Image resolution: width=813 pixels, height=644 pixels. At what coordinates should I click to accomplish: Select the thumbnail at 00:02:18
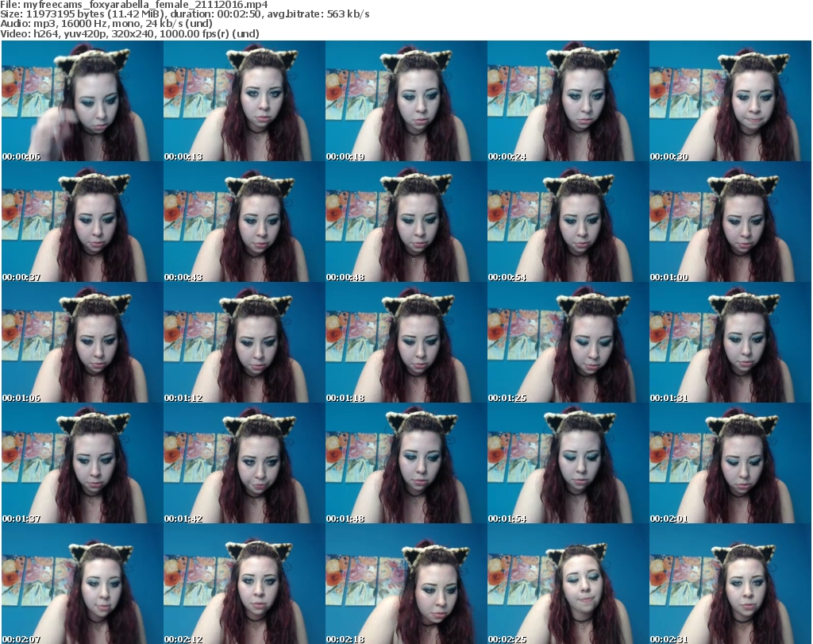(x=406, y=584)
